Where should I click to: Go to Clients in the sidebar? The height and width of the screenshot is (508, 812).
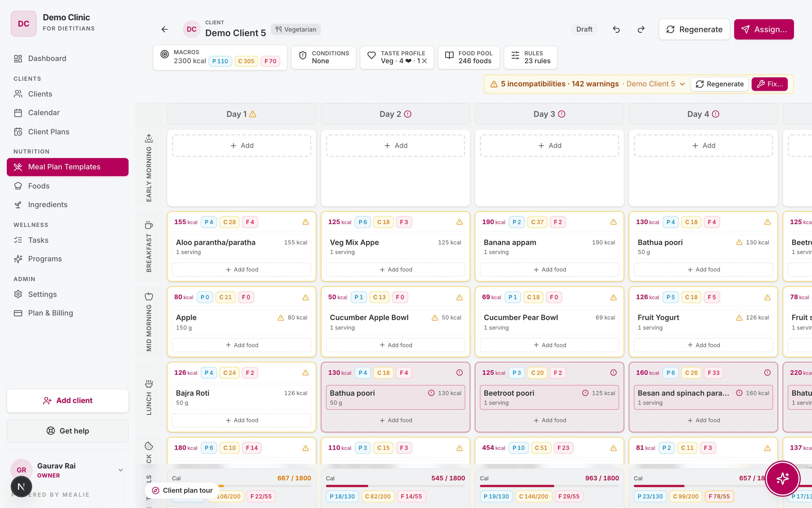click(x=67, y=94)
